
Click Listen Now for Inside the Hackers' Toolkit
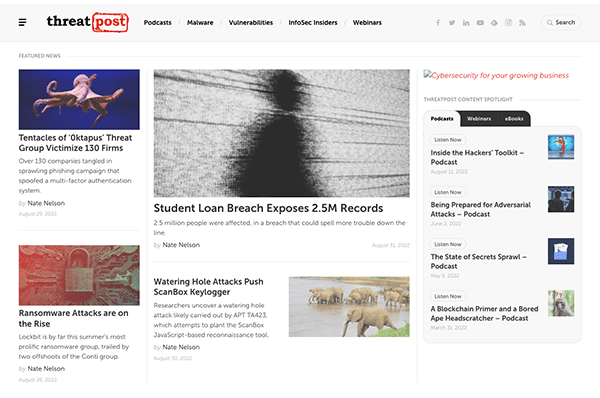click(448, 140)
